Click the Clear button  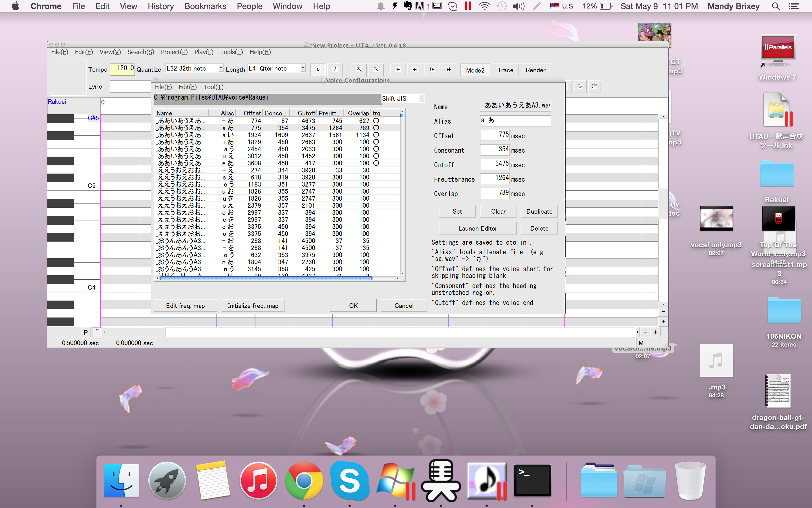click(498, 211)
